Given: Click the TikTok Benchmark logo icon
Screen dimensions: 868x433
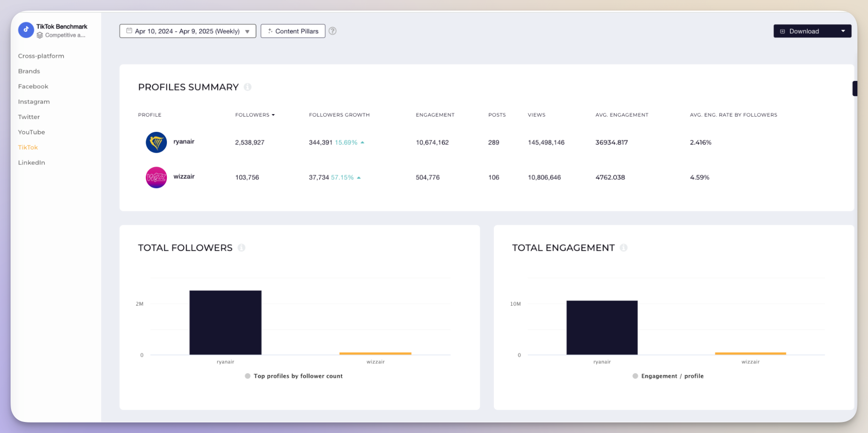Looking at the screenshot, I should pyautogui.click(x=26, y=30).
